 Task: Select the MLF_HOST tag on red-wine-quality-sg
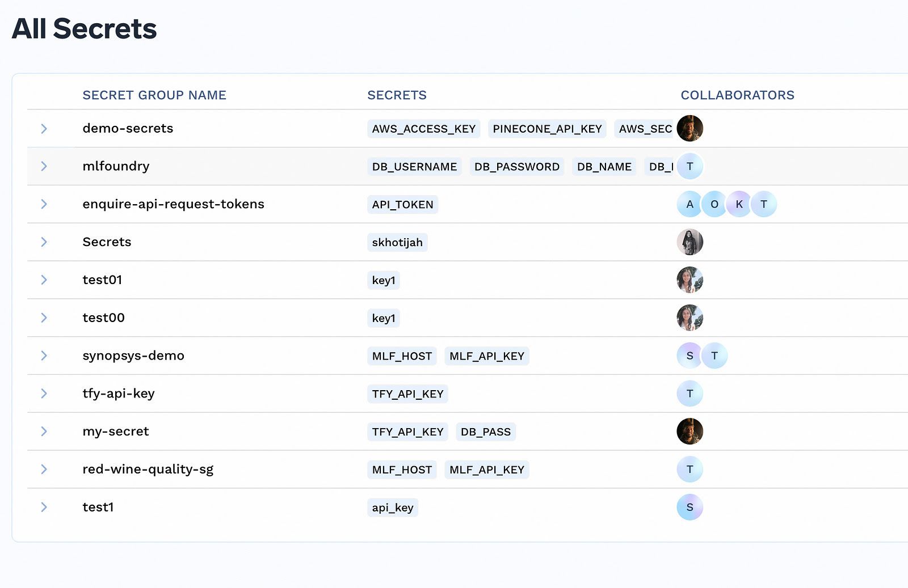tap(401, 469)
